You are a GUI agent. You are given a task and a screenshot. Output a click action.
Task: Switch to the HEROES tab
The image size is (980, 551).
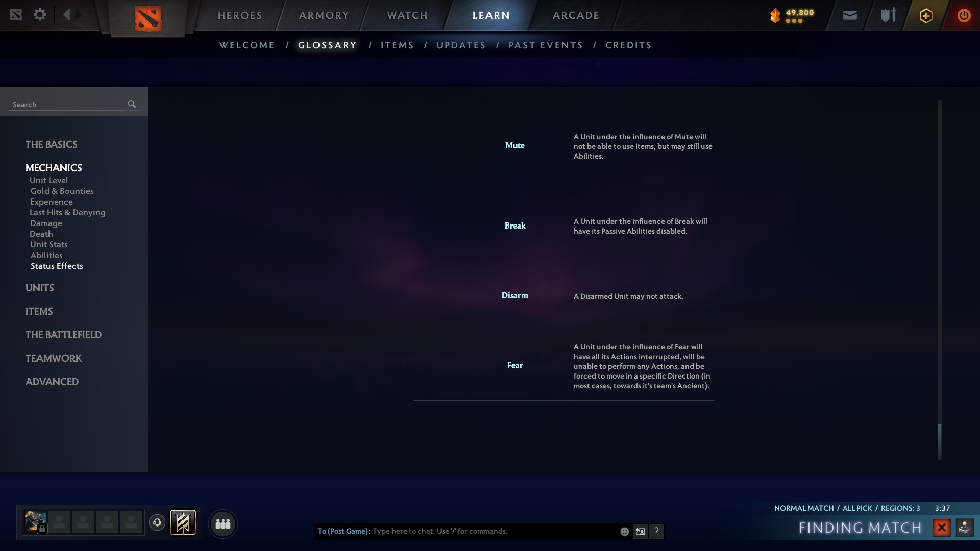(x=240, y=15)
